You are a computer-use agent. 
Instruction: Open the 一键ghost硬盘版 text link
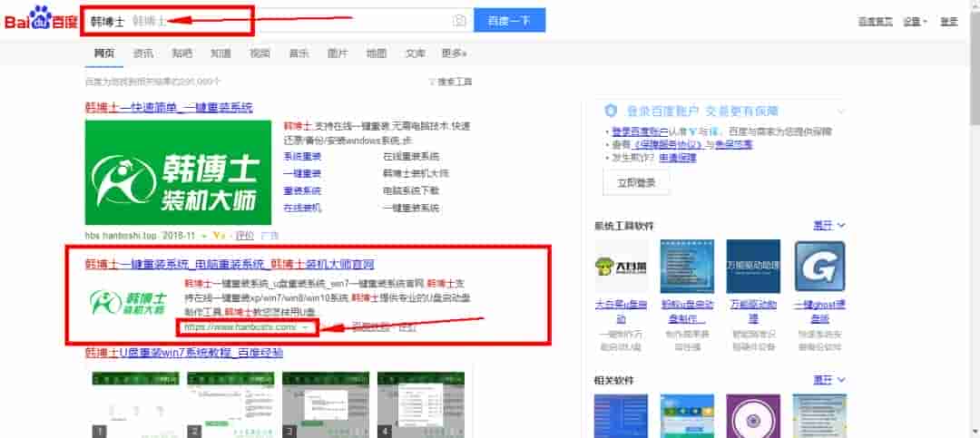pyautogui.click(x=819, y=312)
